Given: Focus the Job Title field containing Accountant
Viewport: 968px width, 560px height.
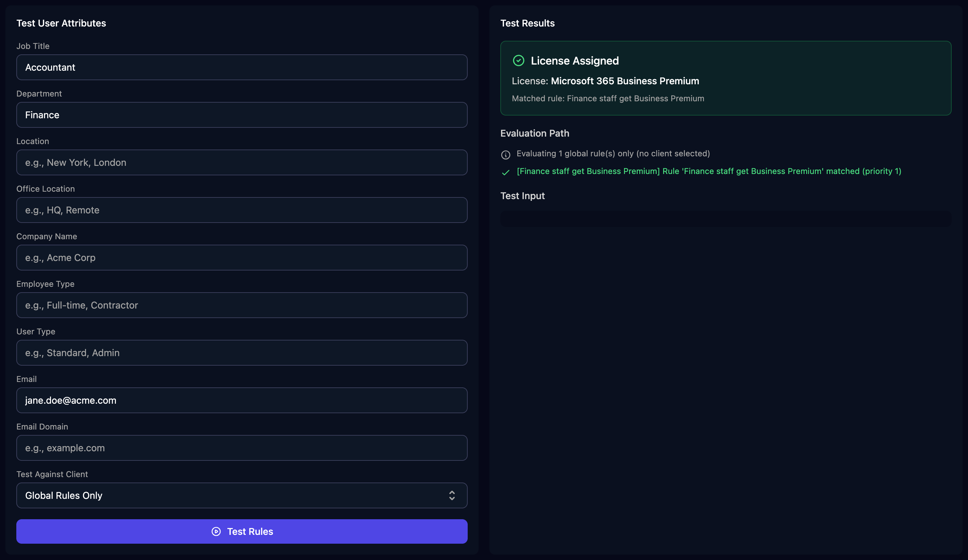Looking at the screenshot, I should (242, 67).
